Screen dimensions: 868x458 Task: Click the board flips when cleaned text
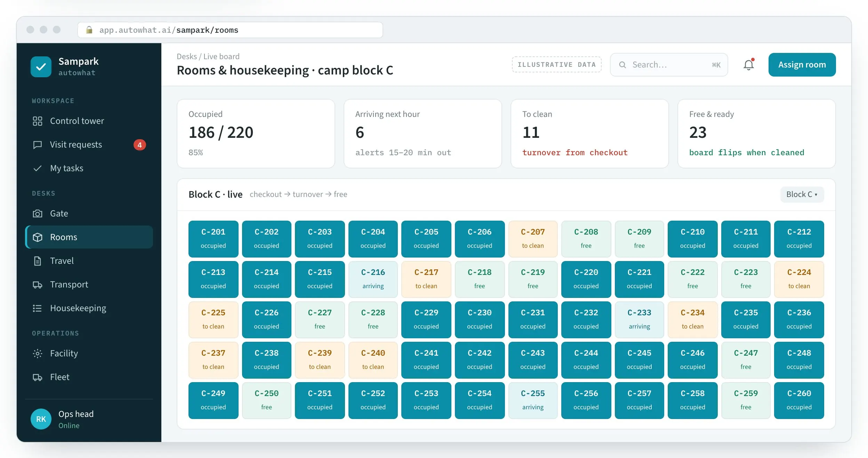point(747,153)
